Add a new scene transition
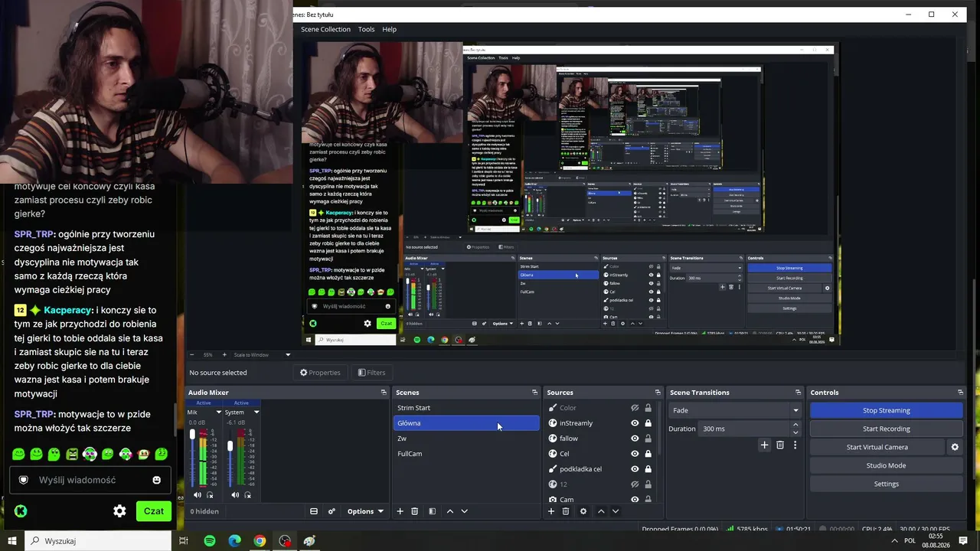Image resolution: width=980 pixels, height=551 pixels. 764,445
